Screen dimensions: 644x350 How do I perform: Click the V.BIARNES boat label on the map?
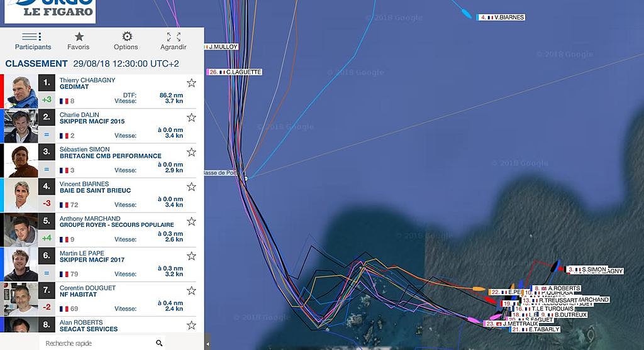click(x=501, y=17)
